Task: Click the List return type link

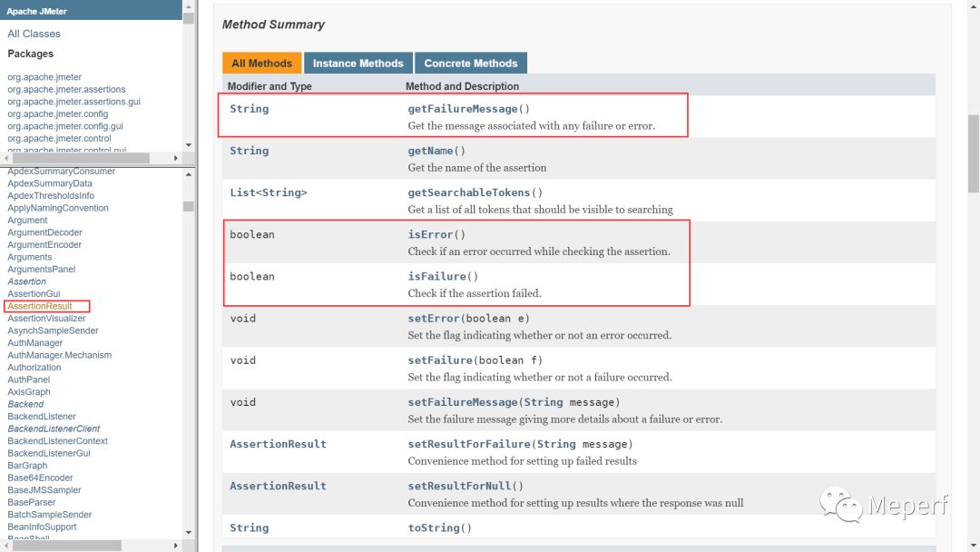Action: click(241, 193)
